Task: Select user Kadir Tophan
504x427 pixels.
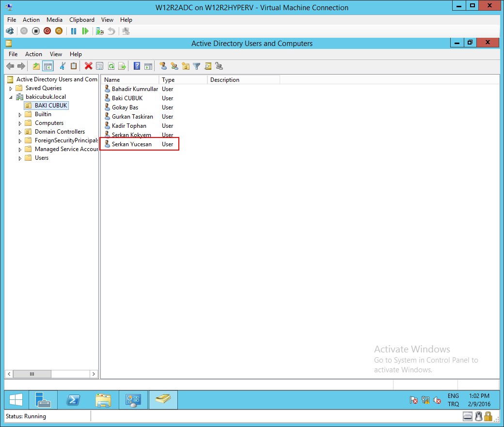Action: click(x=129, y=125)
